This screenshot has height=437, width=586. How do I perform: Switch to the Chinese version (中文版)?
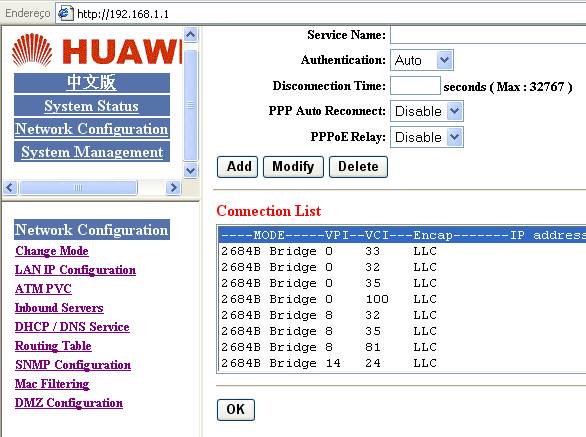click(92, 83)
